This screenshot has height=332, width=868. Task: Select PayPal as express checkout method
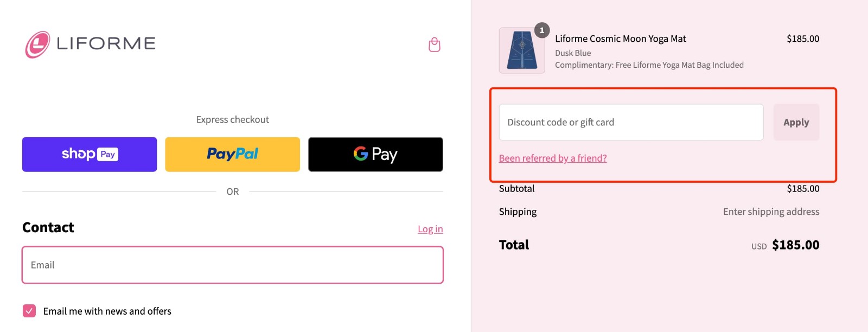tap(232, 154)
